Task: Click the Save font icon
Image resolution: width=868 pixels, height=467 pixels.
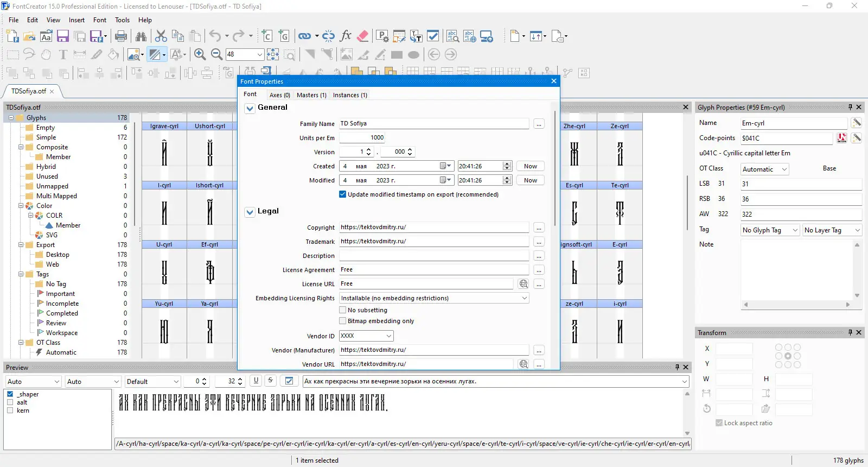Action: point(63,36)
